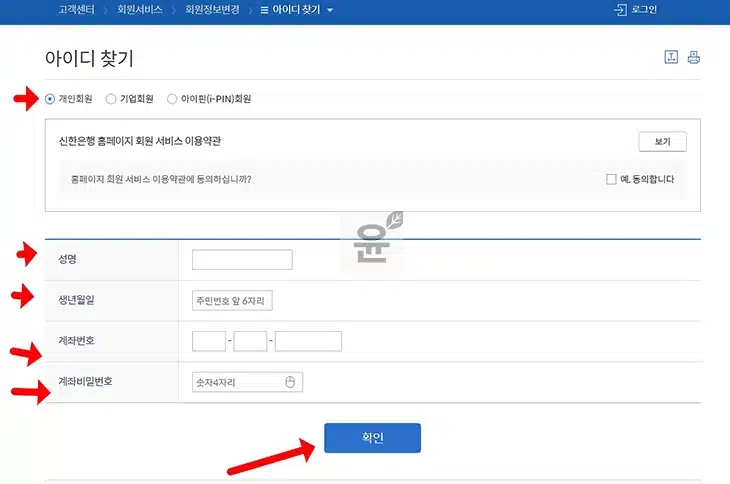This screenshot has height=484, width=730.
Task: Click the 홈페이지 회원 서비스 이용약관에 동의하십니까? text
Action: pyautogui.click(x=161, y=179)
